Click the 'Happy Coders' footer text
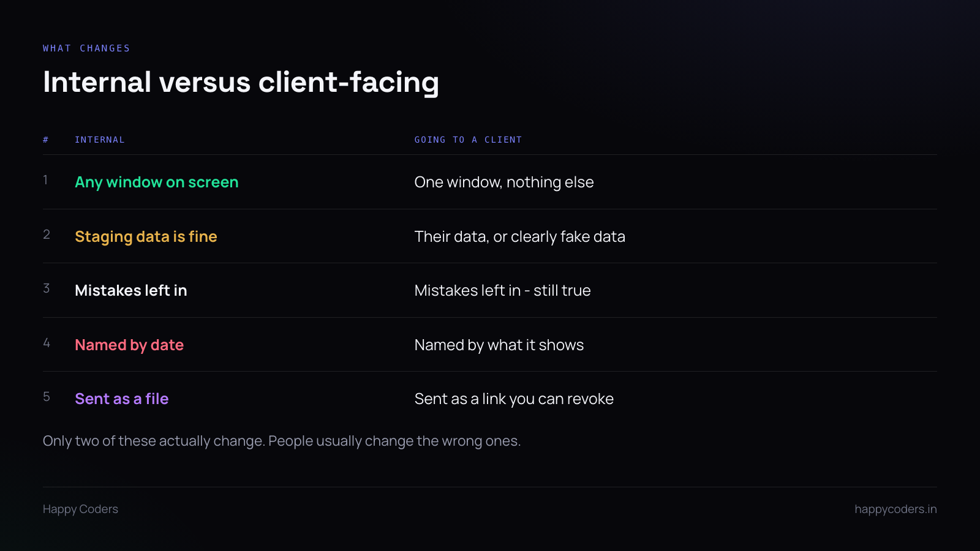980x551 pixels. coord(80,509)
